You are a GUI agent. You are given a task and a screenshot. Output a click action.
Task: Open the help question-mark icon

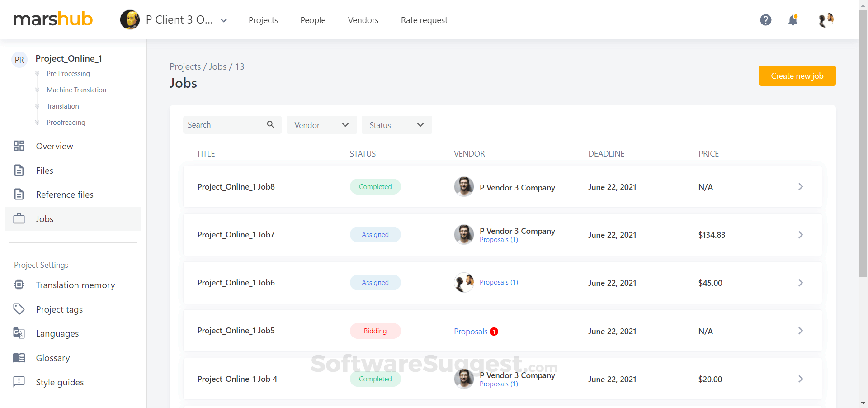click(x=766, y=20)
